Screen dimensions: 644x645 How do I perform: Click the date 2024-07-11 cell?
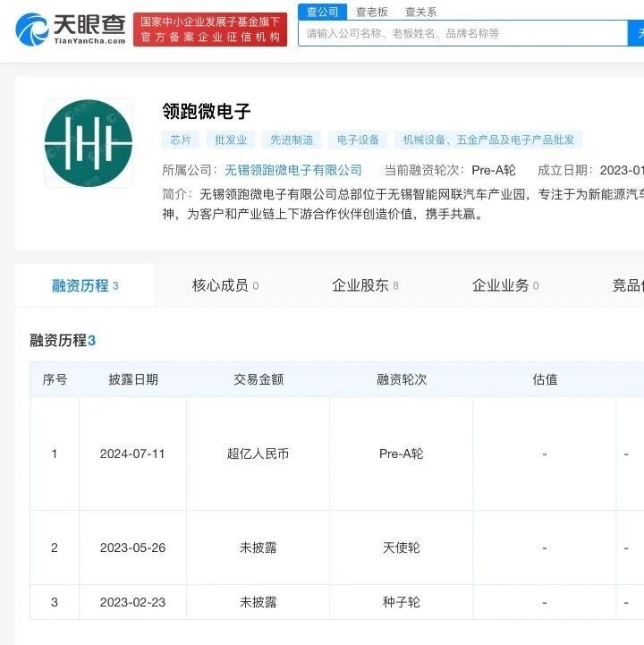coord(132,454)
